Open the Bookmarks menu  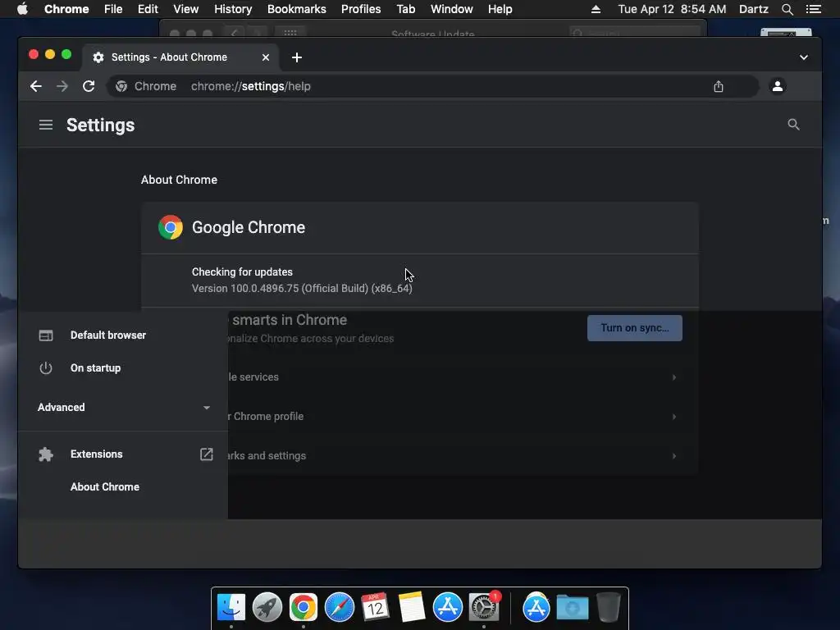point(297,9)
